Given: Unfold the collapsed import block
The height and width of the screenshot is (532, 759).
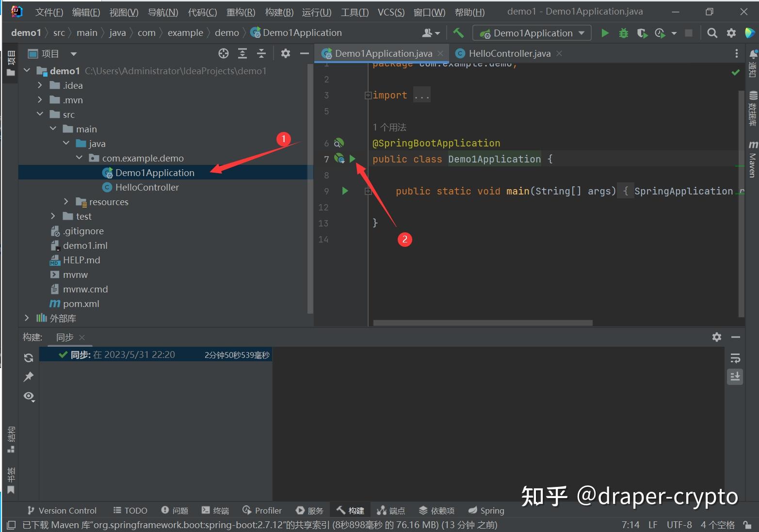Looking at the screenshot, I should point(368,95).
